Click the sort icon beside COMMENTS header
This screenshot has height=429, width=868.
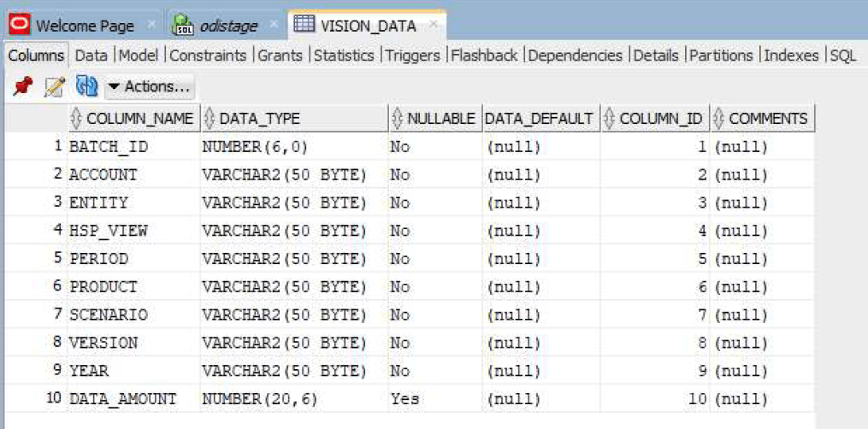718,119
